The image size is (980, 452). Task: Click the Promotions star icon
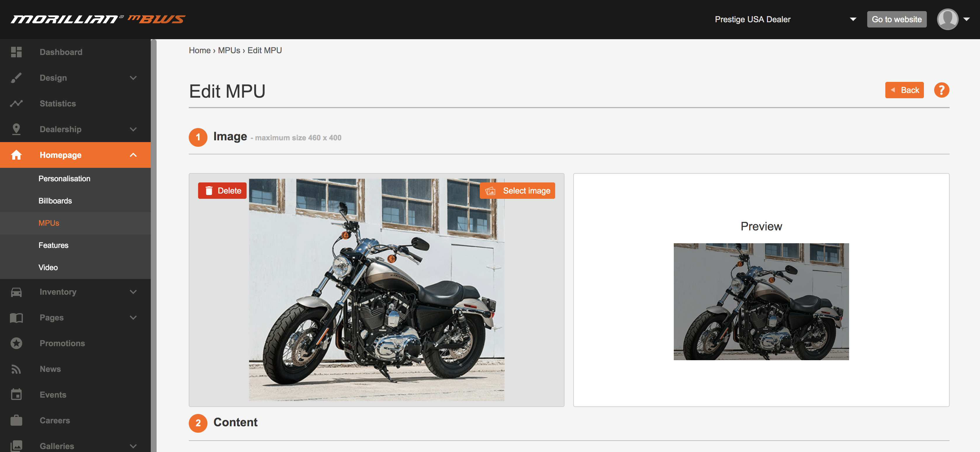(16, 343)
